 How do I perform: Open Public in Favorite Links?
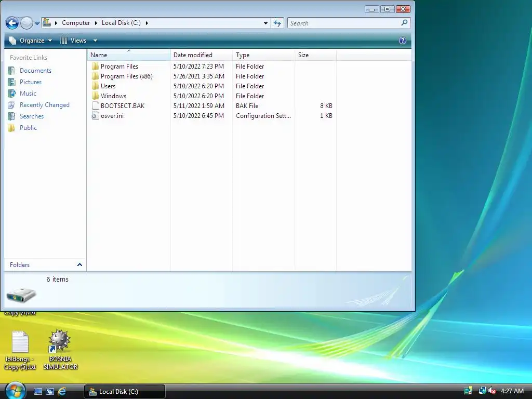[x=28, y=128]
